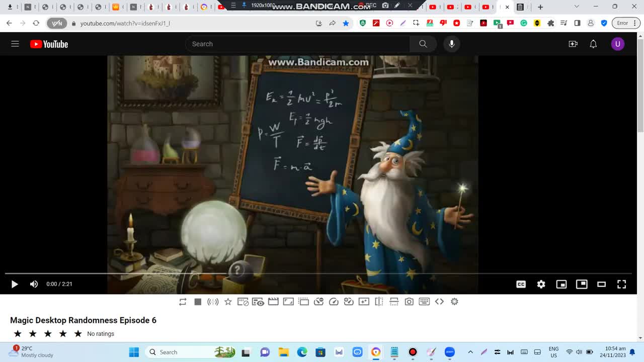Open the Create video camera icon
Screen dimensions: 644x362
tap(573, 44)
